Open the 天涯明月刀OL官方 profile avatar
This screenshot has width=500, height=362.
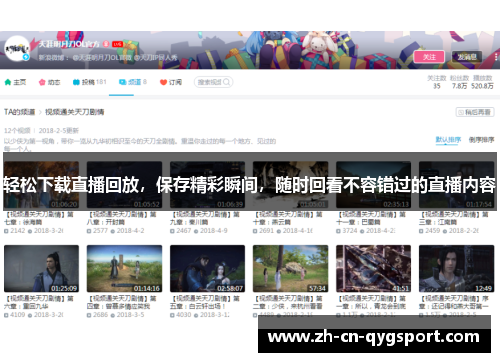pos(17,49)
